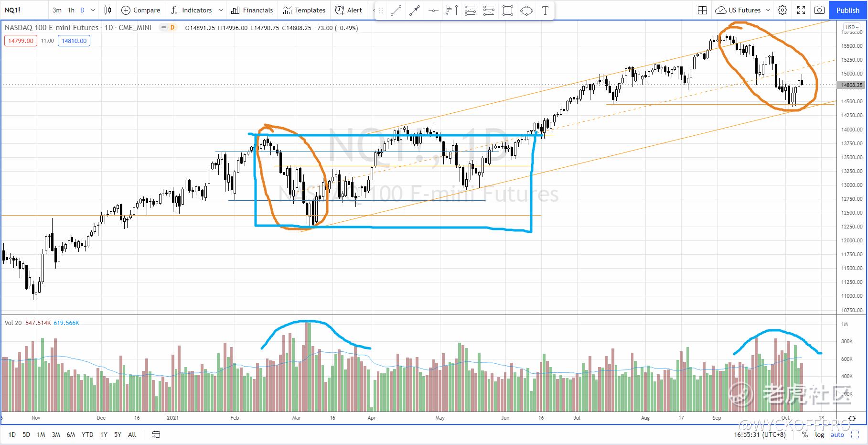This screenshot has height=445, width=868.
Task: Set chart range to 1D
Action: 12,434
